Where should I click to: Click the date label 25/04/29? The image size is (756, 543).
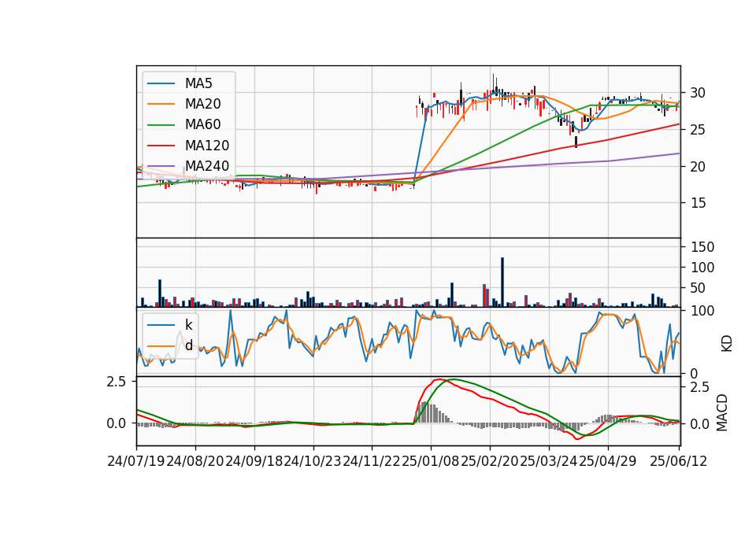(x=607, y=461)
